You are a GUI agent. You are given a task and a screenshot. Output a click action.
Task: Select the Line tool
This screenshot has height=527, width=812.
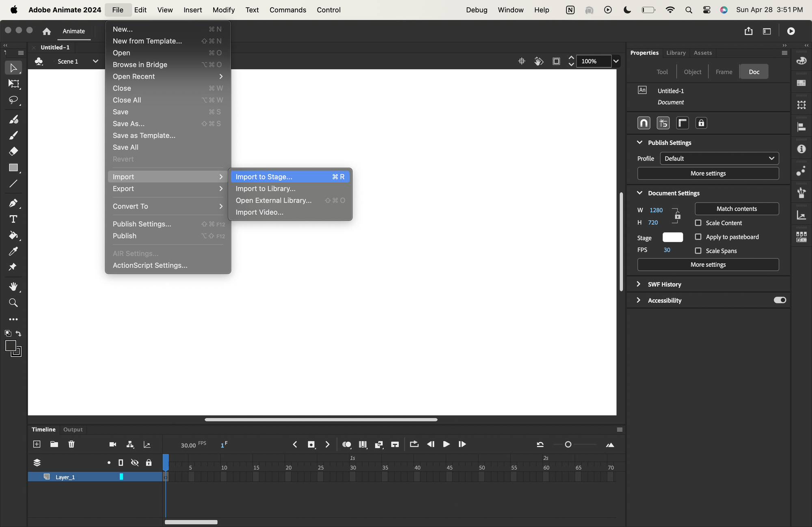[13, 184]
